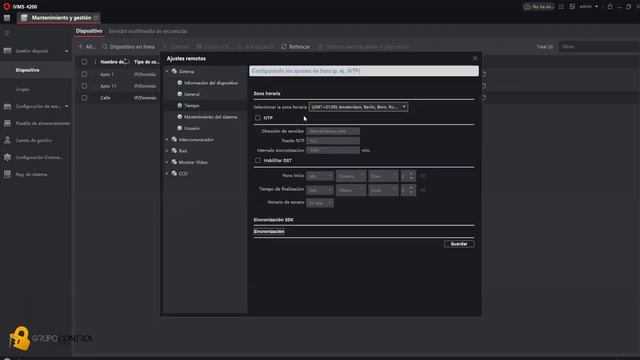Open the Horario de verano offset dropdown
Image resolution: width=640 pixels, height=360 pixels.
coord(320,203)
